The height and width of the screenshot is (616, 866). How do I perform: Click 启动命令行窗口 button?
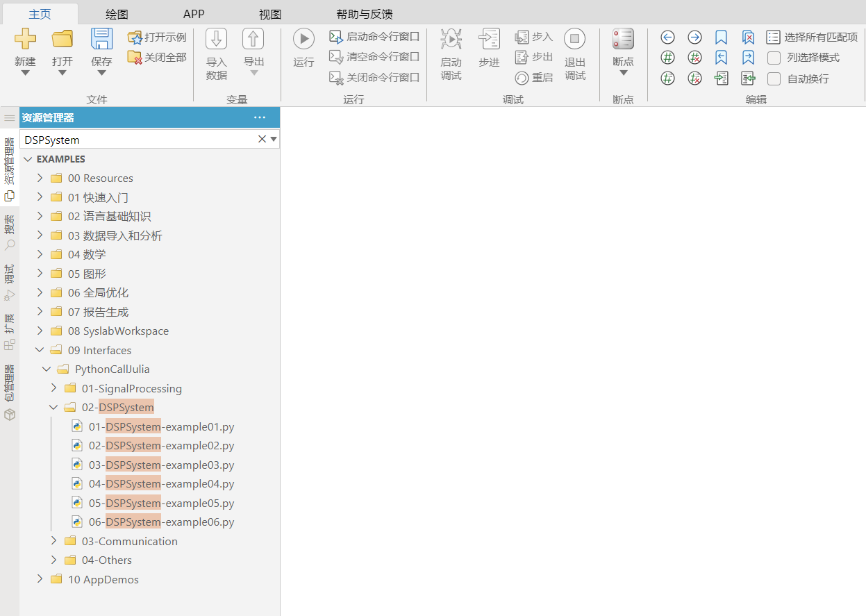pyautogui.click(x=375, y=37)
